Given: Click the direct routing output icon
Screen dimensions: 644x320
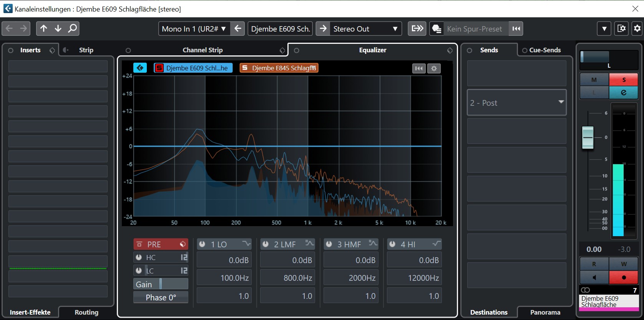Looking at the screenshot, I should [417, 29].
